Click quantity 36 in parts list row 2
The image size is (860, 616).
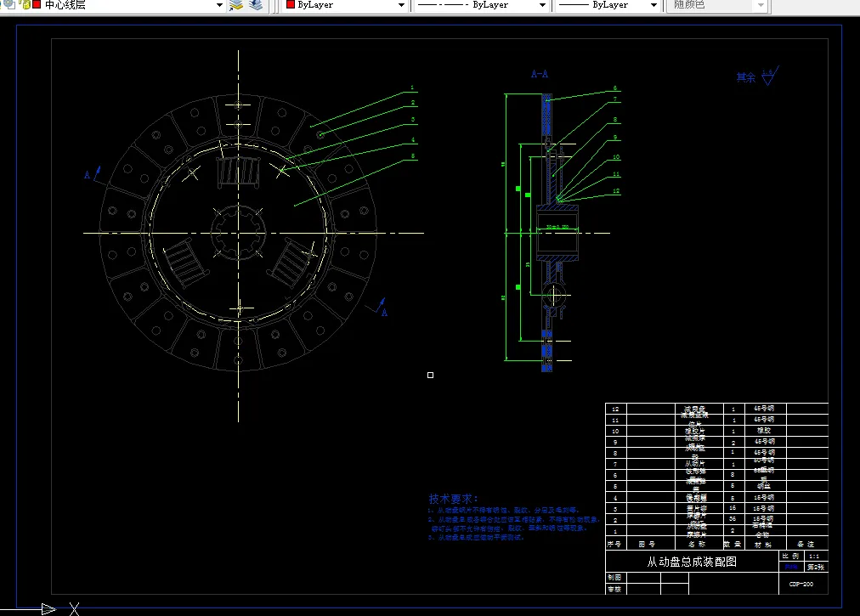[733, 519]
